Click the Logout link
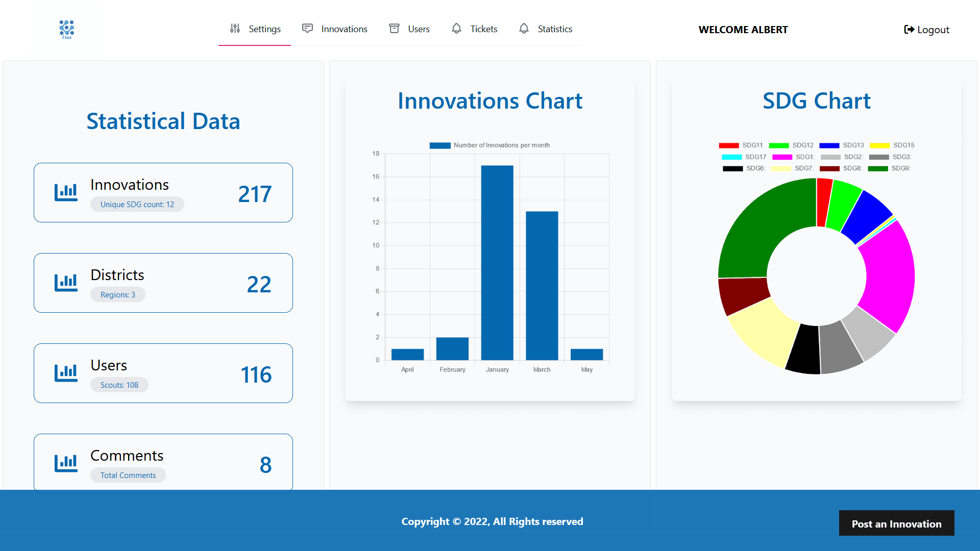The image size is (980, 551). pyautogui.click(x=926, y=30)
